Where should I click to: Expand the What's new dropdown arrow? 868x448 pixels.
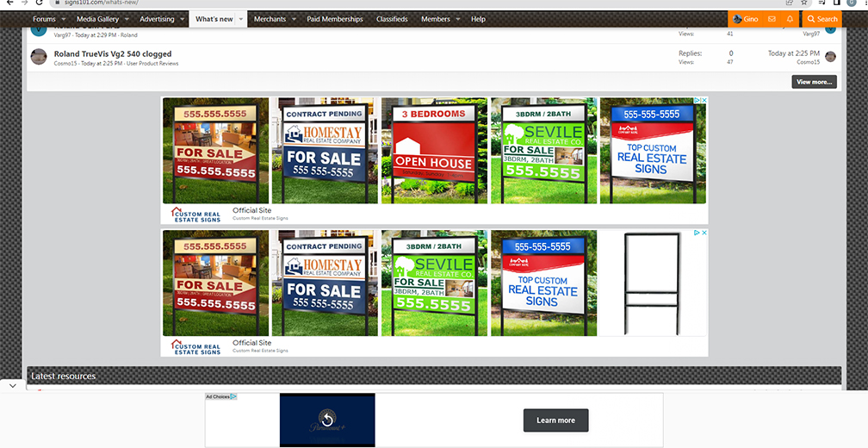(x=241, y=19)
